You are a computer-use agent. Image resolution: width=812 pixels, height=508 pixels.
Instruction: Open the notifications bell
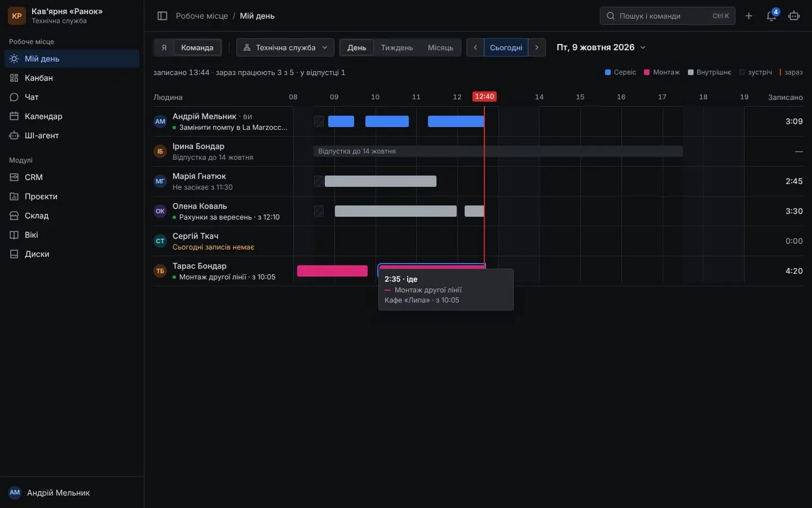coord(771,16)
